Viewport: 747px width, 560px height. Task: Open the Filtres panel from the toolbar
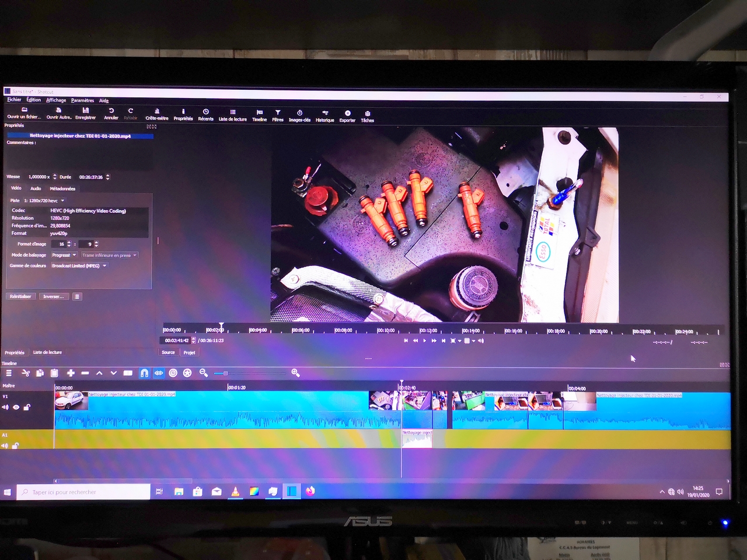pos(278,116)
